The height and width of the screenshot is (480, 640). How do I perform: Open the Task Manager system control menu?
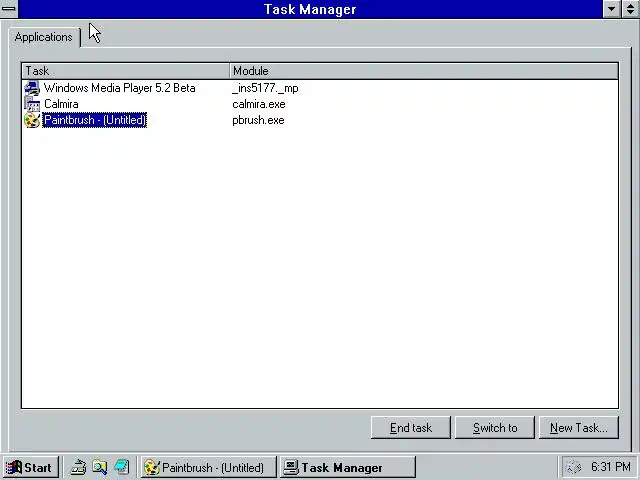9,9
